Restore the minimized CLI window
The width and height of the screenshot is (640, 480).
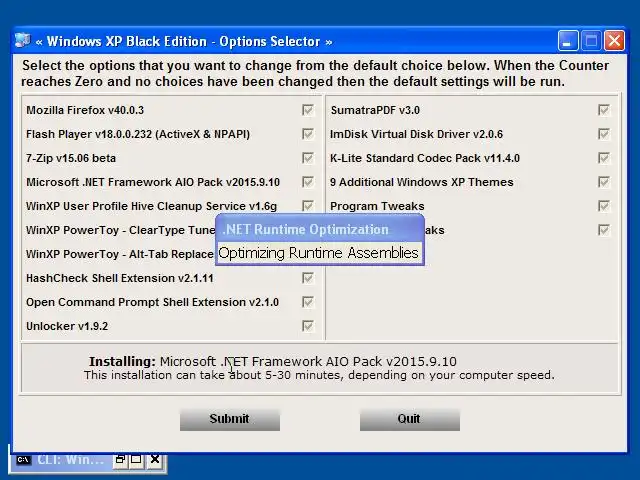click(120, 460)
